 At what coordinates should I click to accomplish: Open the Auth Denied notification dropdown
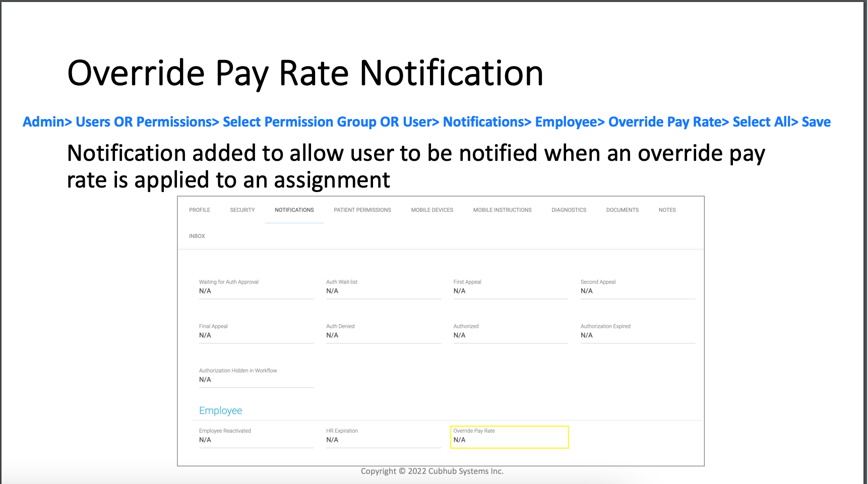pos(383,333)
